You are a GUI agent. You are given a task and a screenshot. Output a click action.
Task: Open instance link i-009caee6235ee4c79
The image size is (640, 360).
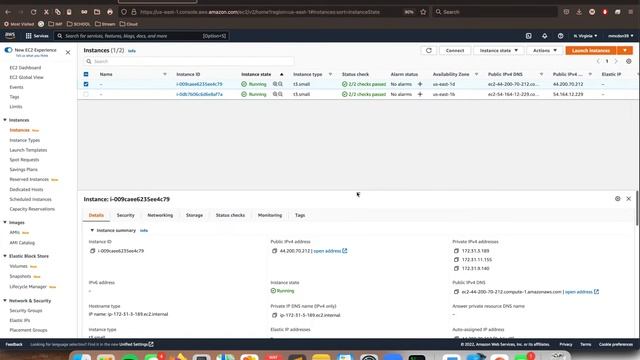199,84
